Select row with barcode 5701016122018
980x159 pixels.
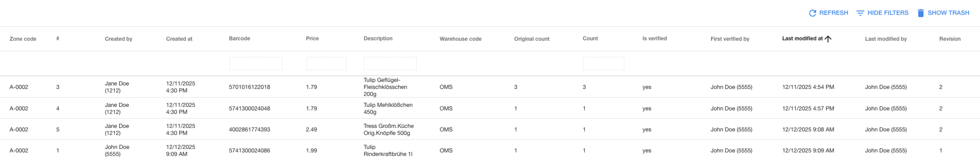click(x=249, y=87)
